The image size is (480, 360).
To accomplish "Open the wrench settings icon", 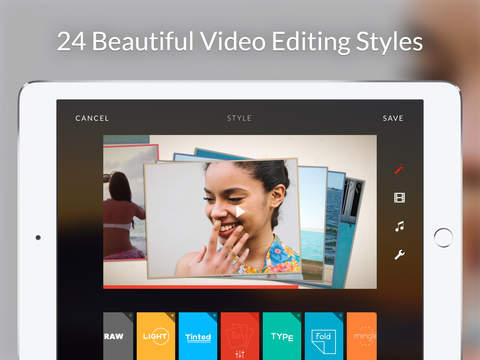I will point(399,255).
